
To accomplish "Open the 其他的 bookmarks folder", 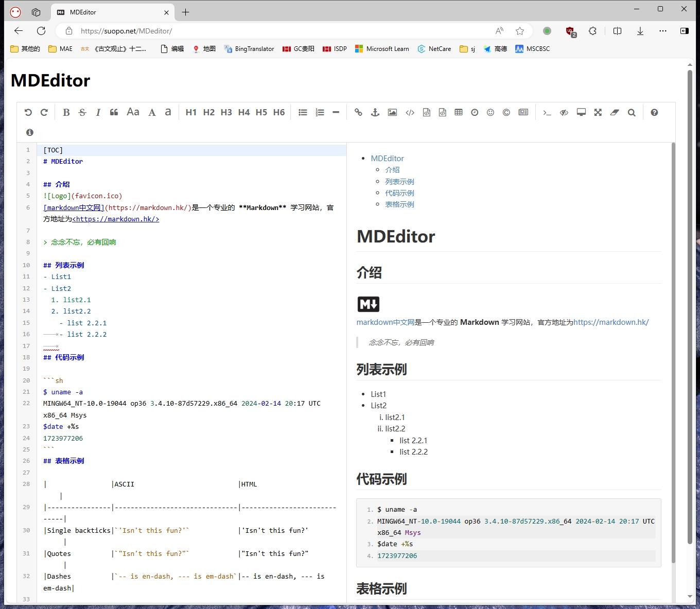I will point(25,49).
